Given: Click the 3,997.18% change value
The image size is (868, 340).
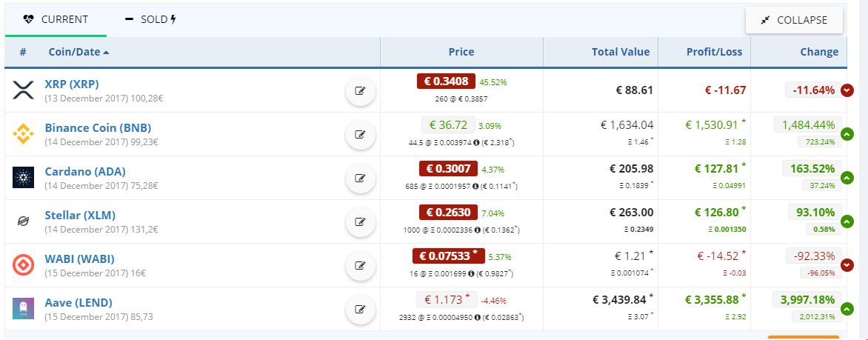Looking at the screenshot, I should coord(807,299).
